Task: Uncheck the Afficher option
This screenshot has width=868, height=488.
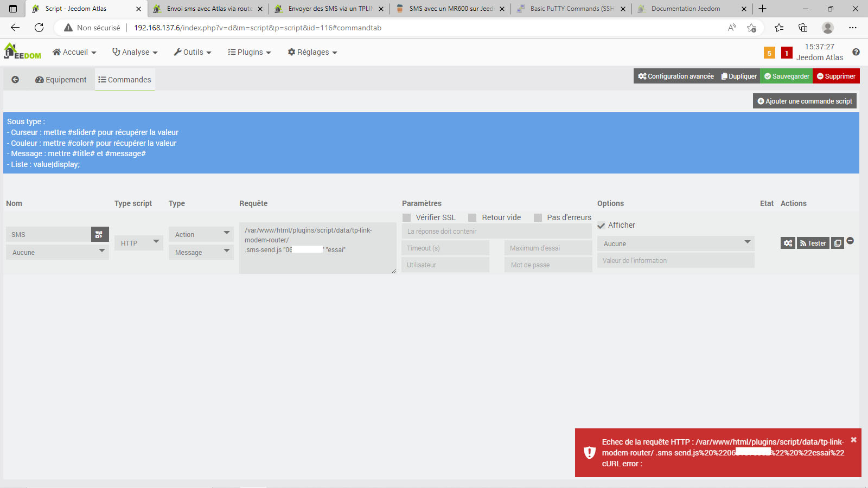Action: point(601,226)
